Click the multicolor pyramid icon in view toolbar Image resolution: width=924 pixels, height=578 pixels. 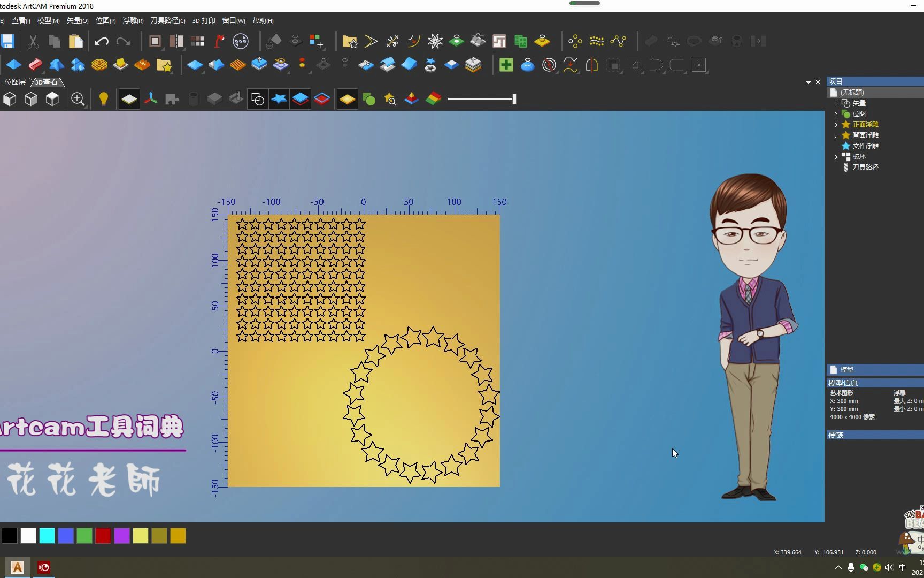point(412,99)
